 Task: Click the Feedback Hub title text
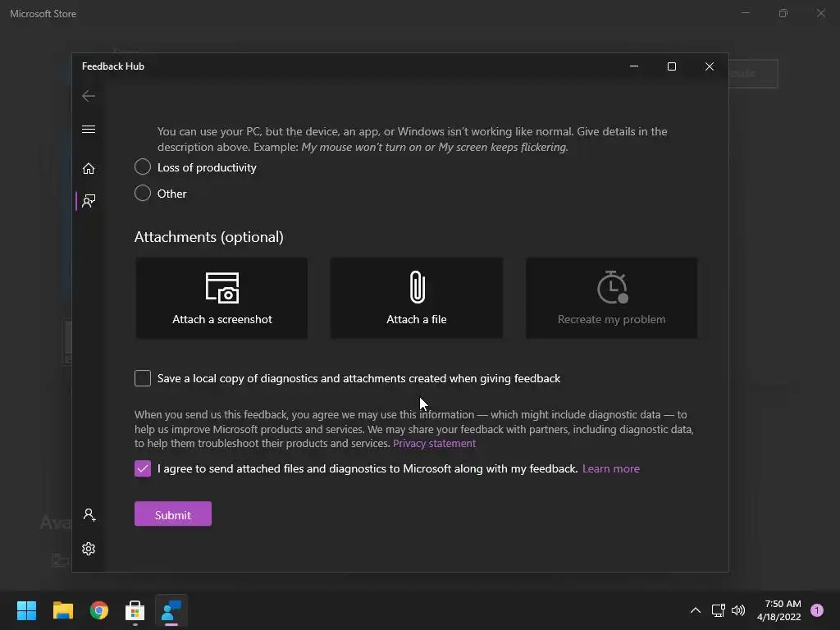[x=113, y=66]
